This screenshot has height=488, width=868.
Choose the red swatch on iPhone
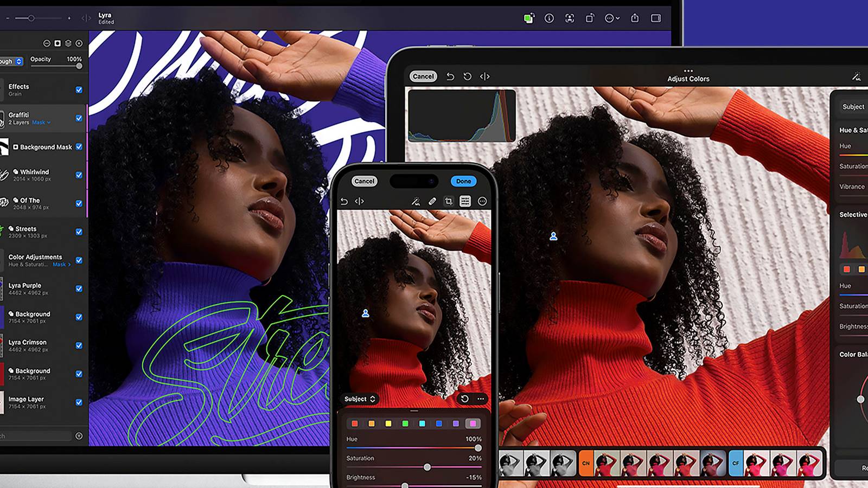click(355, 423)
